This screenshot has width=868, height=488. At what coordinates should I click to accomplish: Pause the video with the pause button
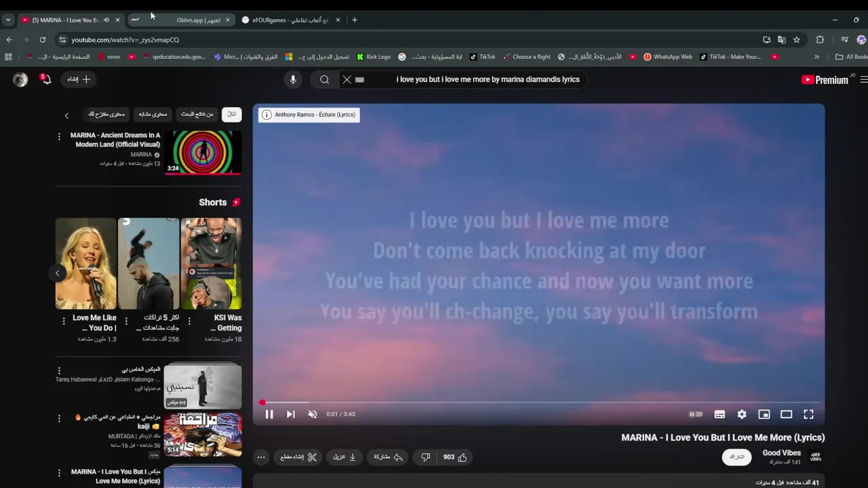pos(269,414)
